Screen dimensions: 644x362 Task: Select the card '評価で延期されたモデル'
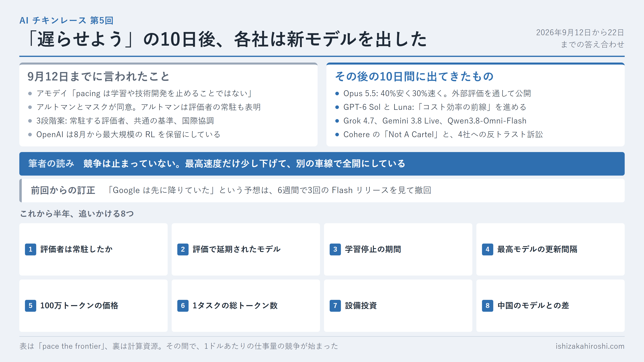246,249
